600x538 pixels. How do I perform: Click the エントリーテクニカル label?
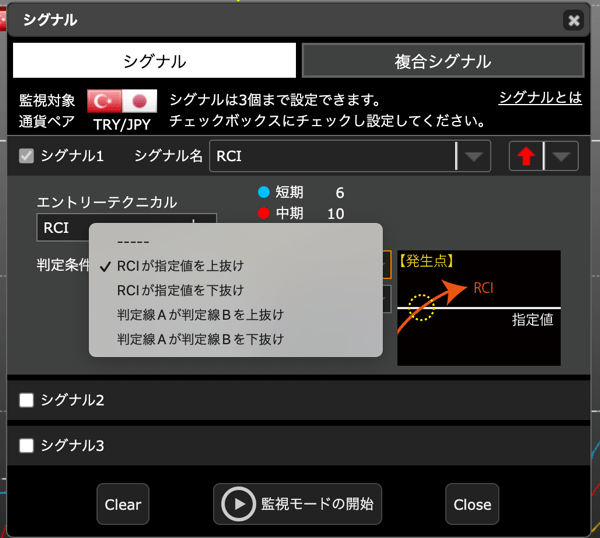pyautogui.click(x=107, y=202)
